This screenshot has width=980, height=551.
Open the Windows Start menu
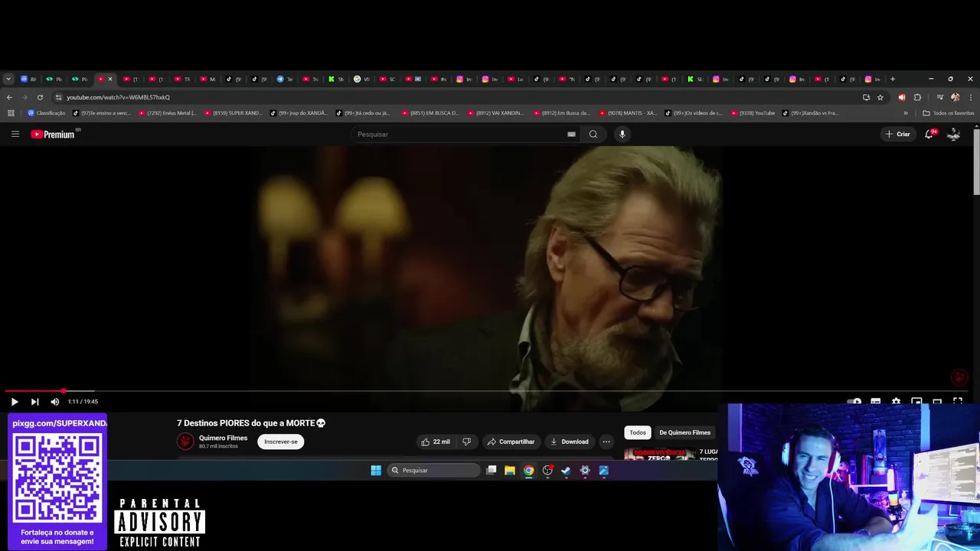pos(376,471)
